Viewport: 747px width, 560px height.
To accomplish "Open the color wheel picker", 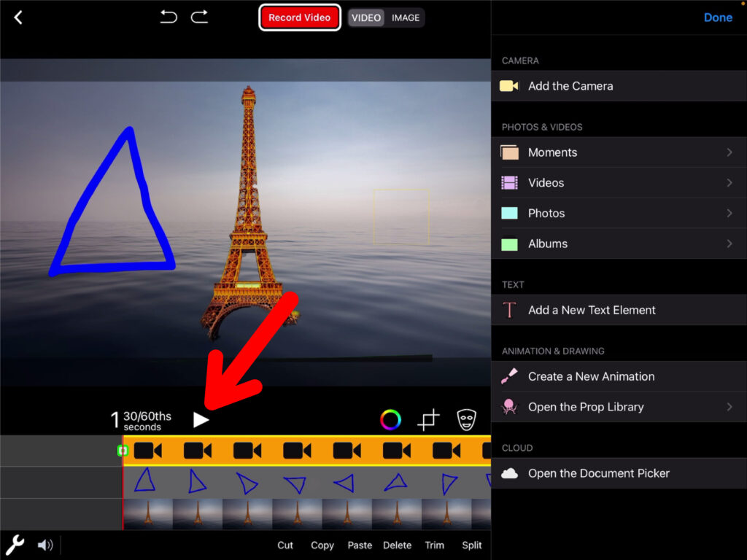I will (x=390, y=419).
